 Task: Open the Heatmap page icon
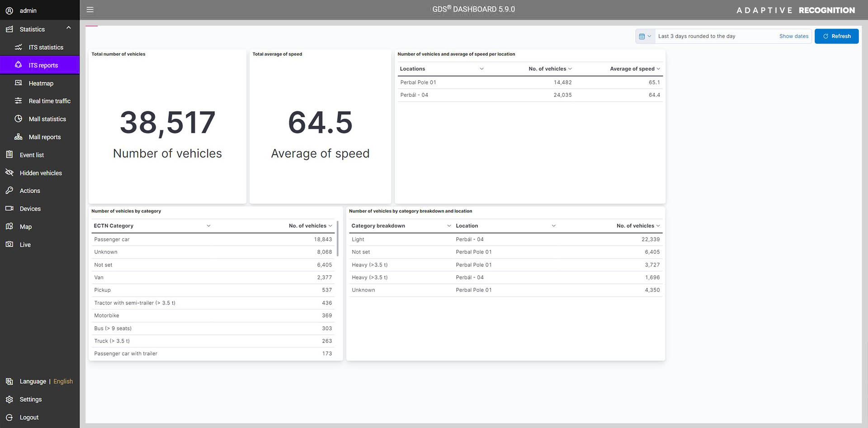pyautogui.click(x=19, y=83)
